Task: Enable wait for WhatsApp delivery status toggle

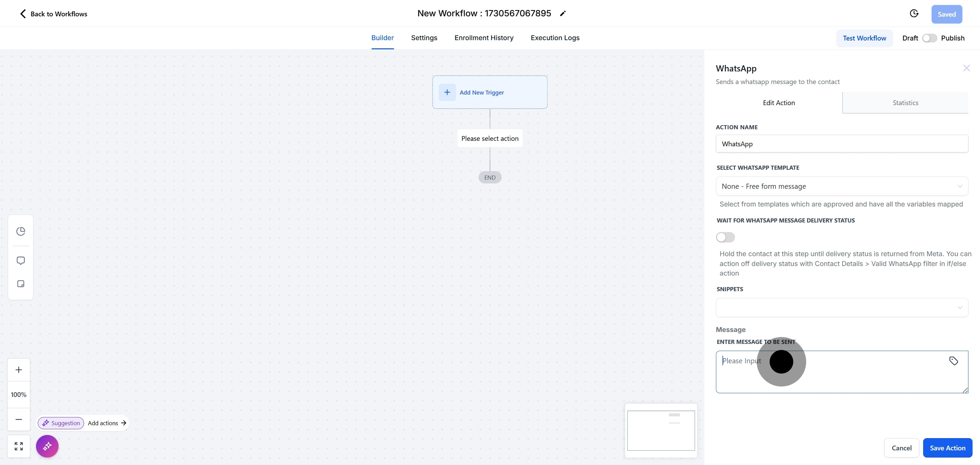Action: [x=725, y=237]
